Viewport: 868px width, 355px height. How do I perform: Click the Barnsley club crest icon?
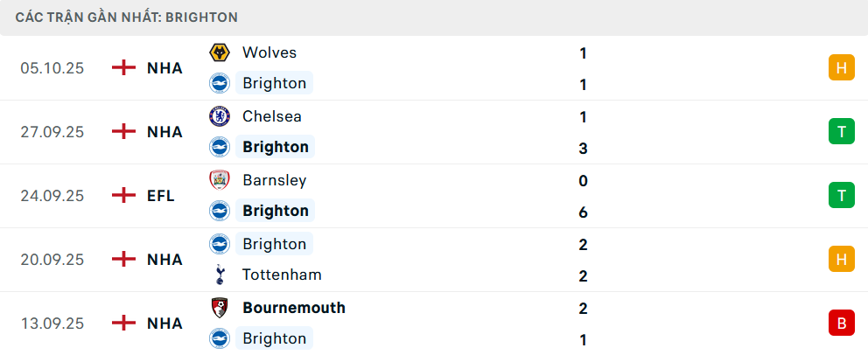(219, 180)
